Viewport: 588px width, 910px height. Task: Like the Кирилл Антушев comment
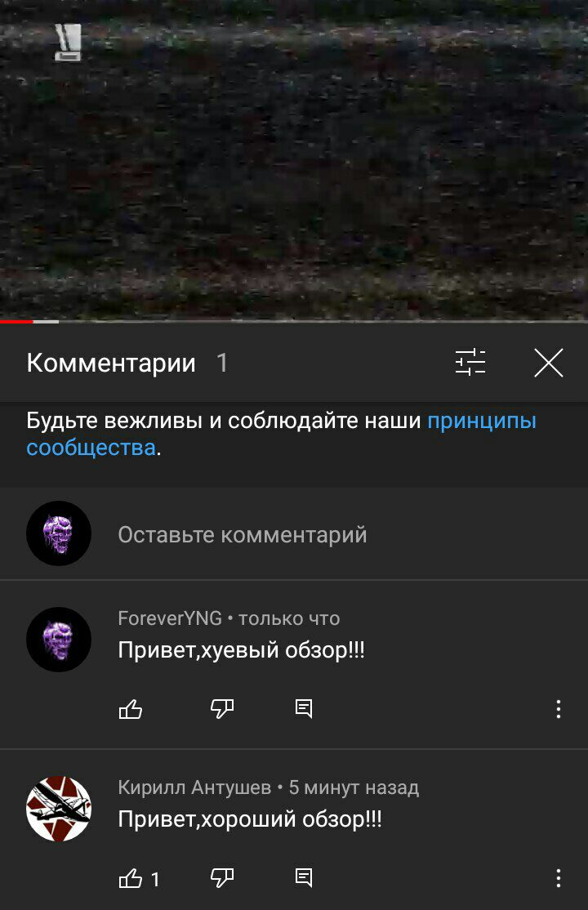(x=131, y=878)
